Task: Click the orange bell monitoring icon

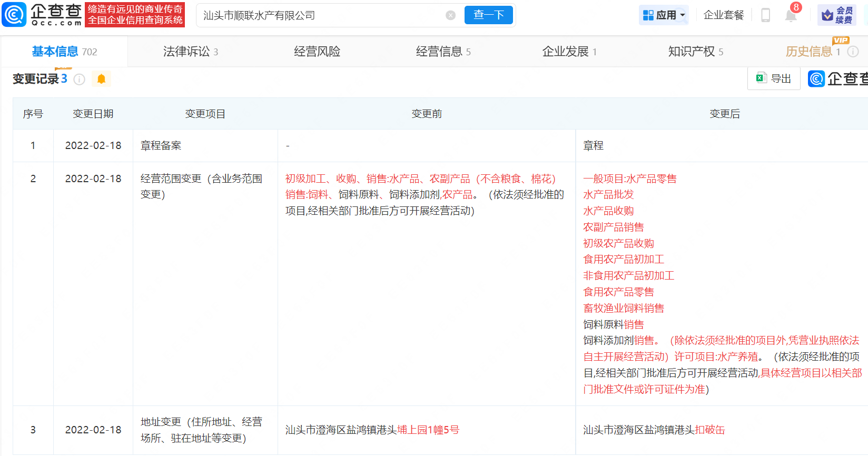Action: point(102,79)
